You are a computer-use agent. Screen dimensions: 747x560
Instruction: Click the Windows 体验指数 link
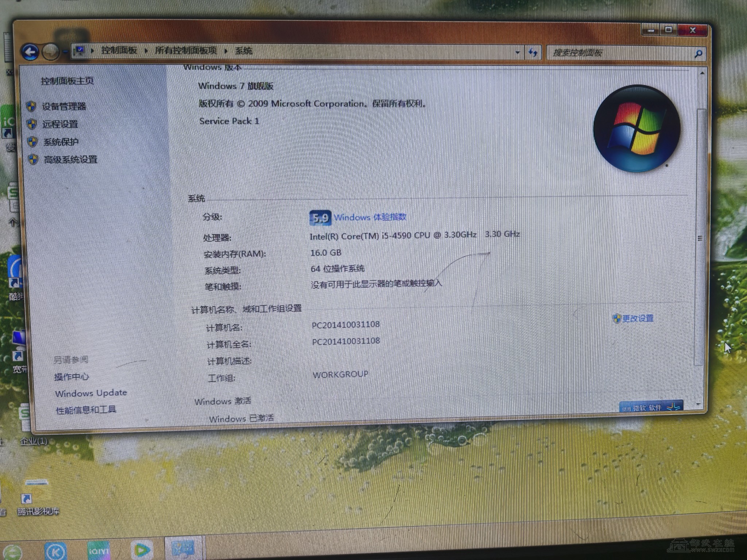tap(370, 217)
